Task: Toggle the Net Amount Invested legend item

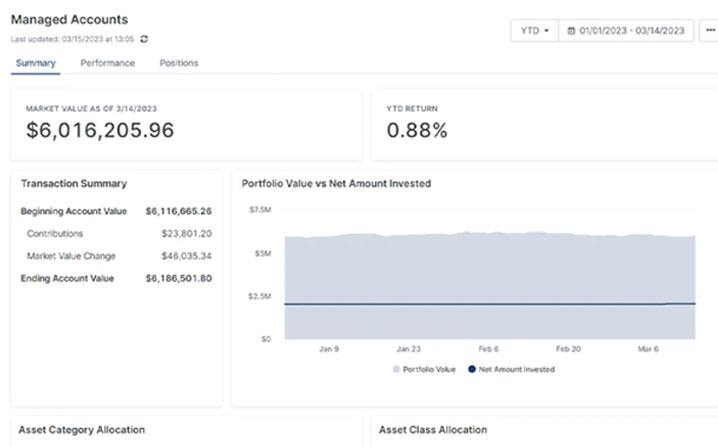Action: (x=510, y=369)
